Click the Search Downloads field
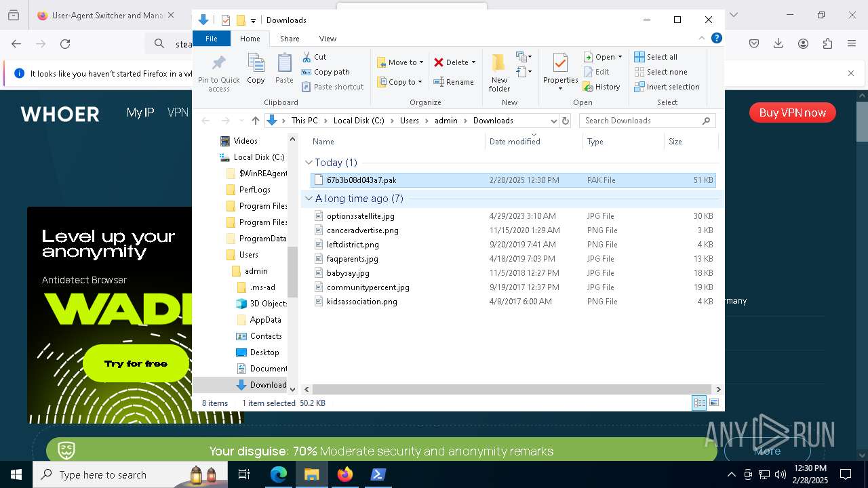Viewport: 868px width, 488px height. click(x=647, y=121)
